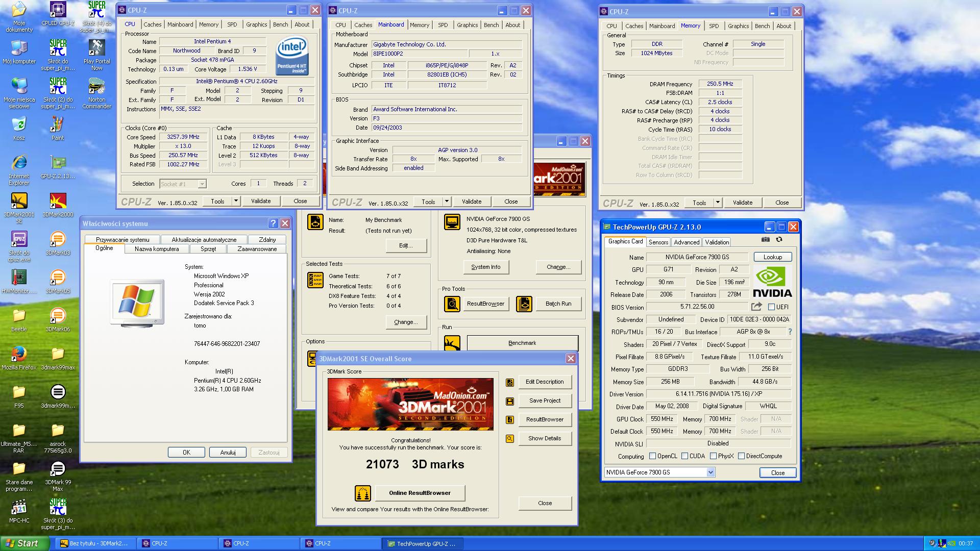The width and height of the screenshot is (980, 551).
Task: Open 3DMark05 desktop icon
Action: [58, 281]
